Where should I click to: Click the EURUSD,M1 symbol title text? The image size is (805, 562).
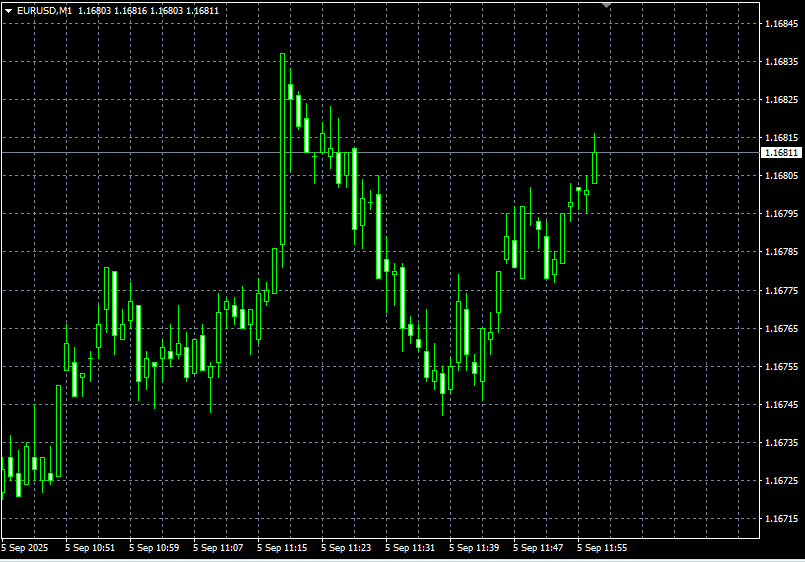click(44, 10)
